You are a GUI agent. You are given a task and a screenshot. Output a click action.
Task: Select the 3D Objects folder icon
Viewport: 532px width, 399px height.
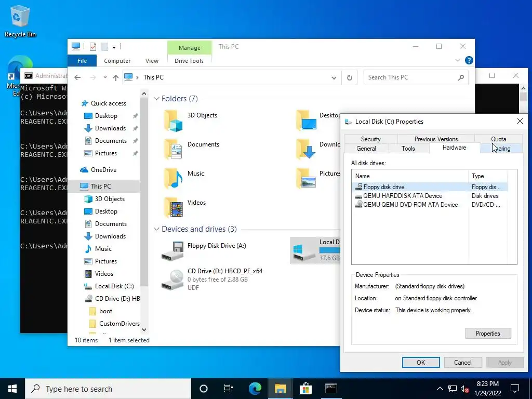(x=174, y=121)
